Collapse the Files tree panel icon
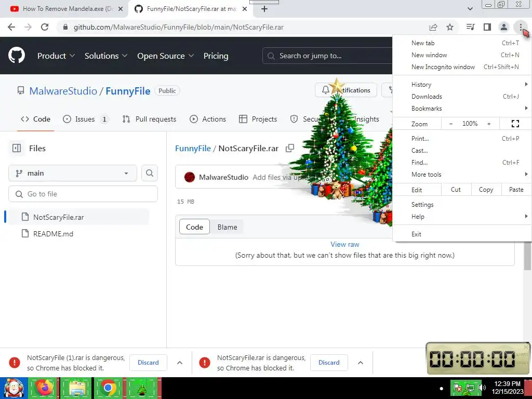 click(x=17, y=148)
